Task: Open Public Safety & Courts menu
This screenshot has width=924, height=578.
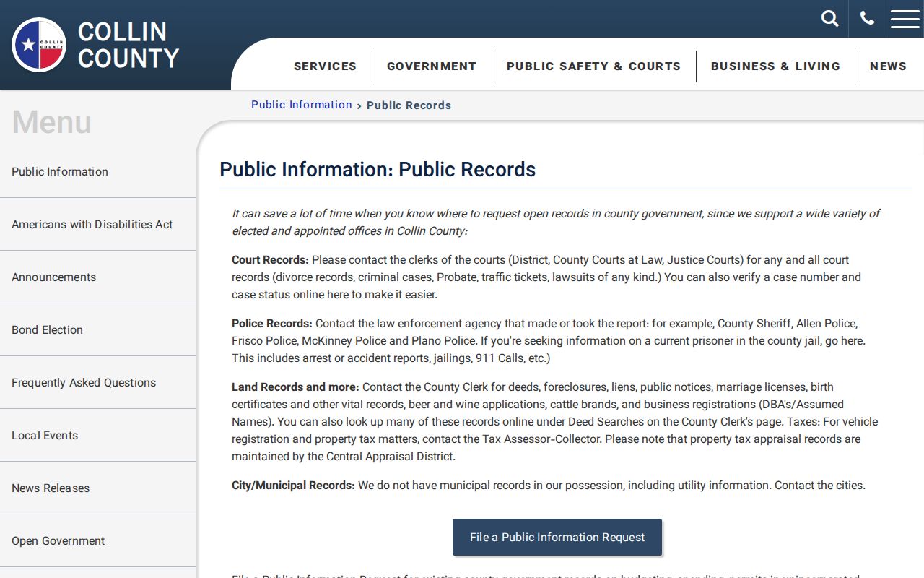Action: pos(593,66)
